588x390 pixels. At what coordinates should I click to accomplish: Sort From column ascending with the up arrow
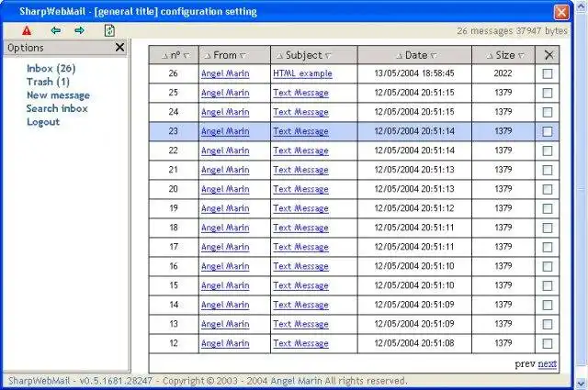click(208, 56)
